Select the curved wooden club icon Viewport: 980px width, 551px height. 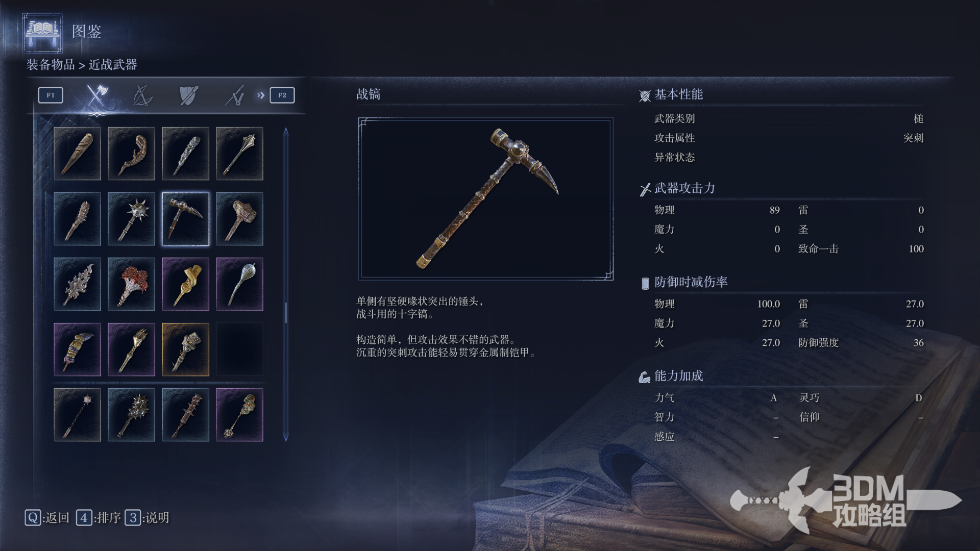point(132,154)
